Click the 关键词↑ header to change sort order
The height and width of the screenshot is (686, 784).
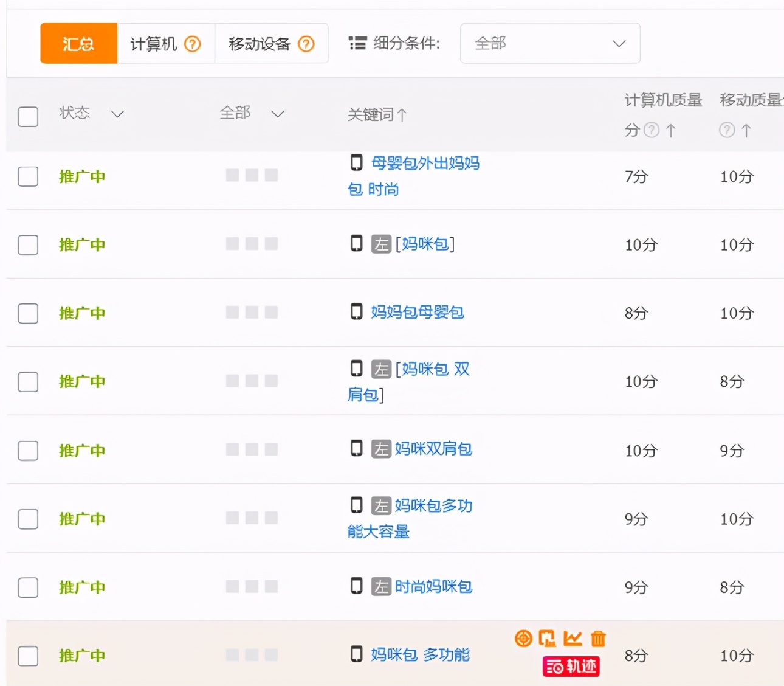click(x=377, y=115)
